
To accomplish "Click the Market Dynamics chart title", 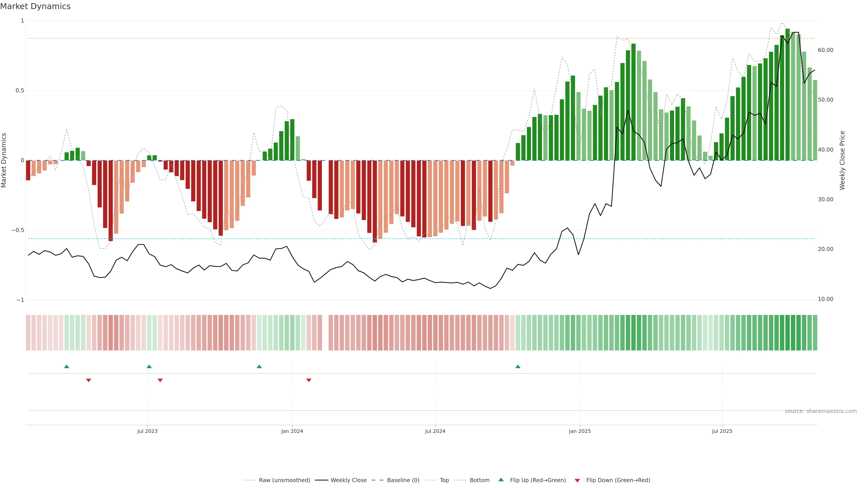I will (35, 6).
